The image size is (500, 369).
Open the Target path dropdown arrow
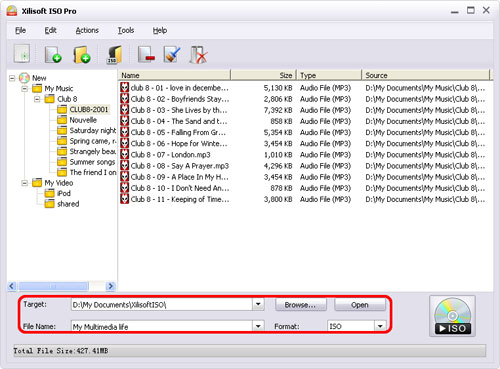[258, 304]
